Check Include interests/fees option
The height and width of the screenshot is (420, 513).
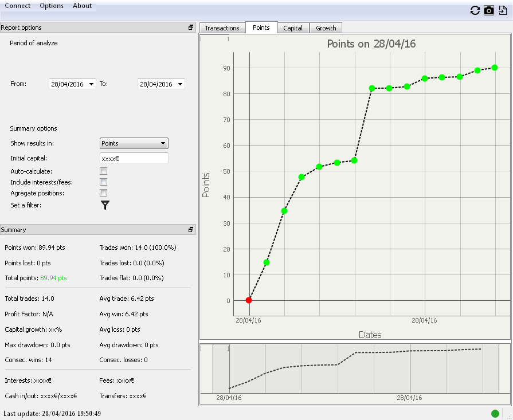[104, 182]
